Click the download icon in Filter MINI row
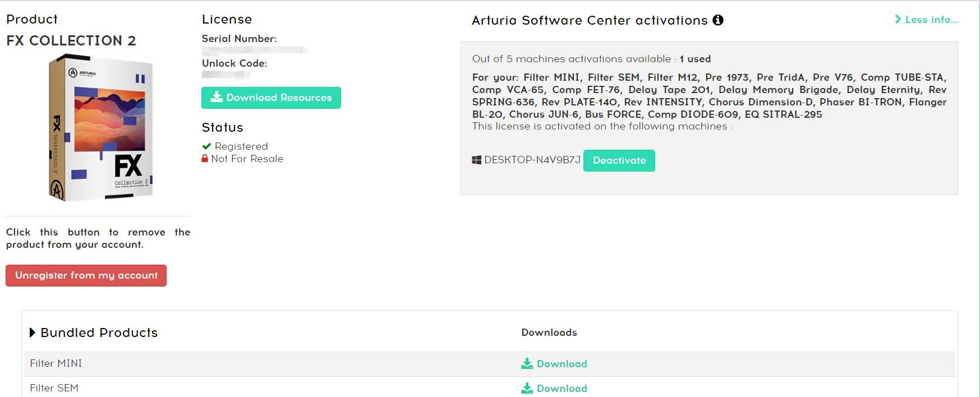This screenshot has width=980, height=397. pos(527,364)
